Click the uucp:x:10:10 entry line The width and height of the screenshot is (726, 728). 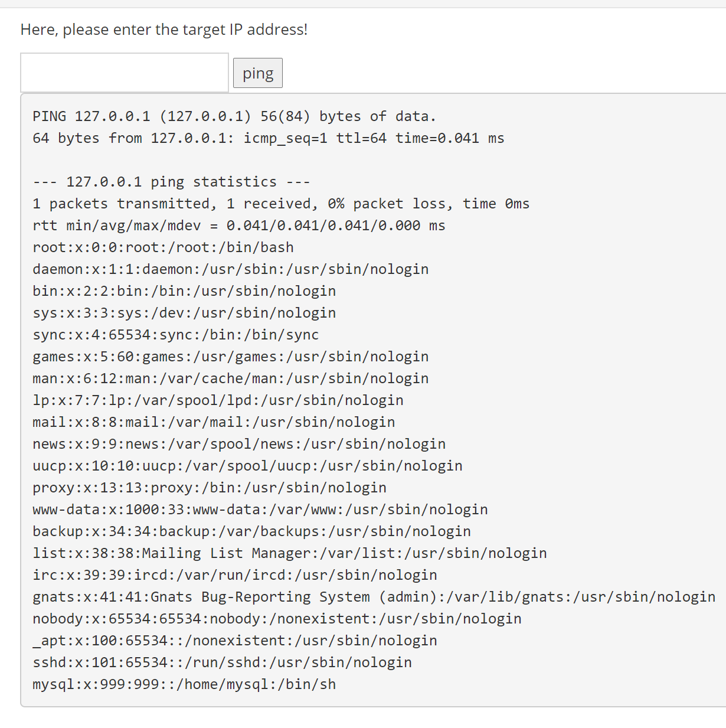[247, 466]
